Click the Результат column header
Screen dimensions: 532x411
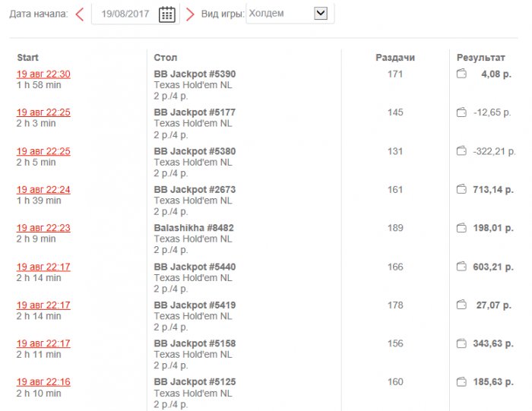pyautogui.click(x=480, y=58)
